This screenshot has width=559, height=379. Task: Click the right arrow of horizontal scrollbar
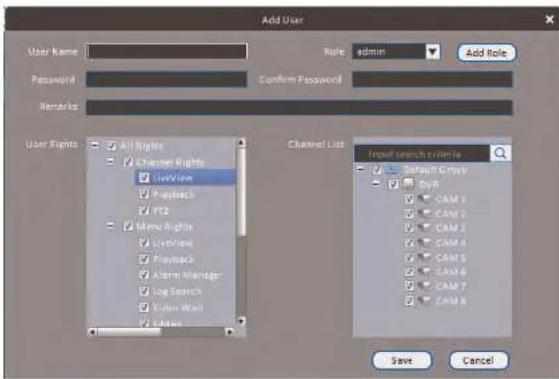pos(230,332)
